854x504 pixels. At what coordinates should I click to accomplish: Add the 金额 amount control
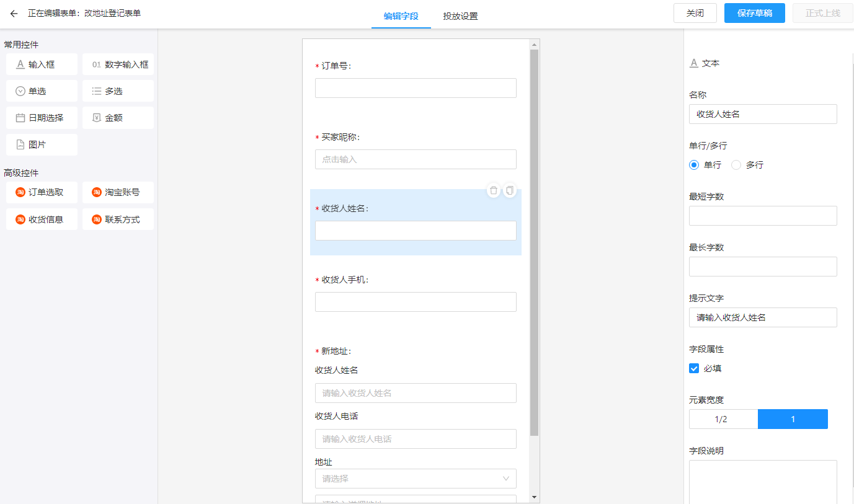click(x=118, y=118)
